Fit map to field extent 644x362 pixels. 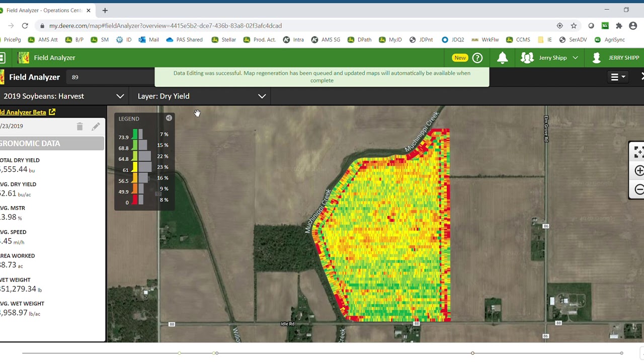coord(638,152)
